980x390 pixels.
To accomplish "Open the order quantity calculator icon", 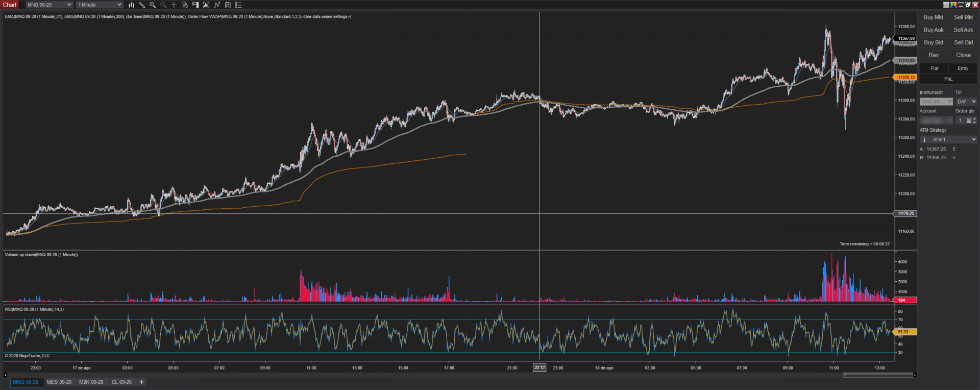I will pos(969,120).
